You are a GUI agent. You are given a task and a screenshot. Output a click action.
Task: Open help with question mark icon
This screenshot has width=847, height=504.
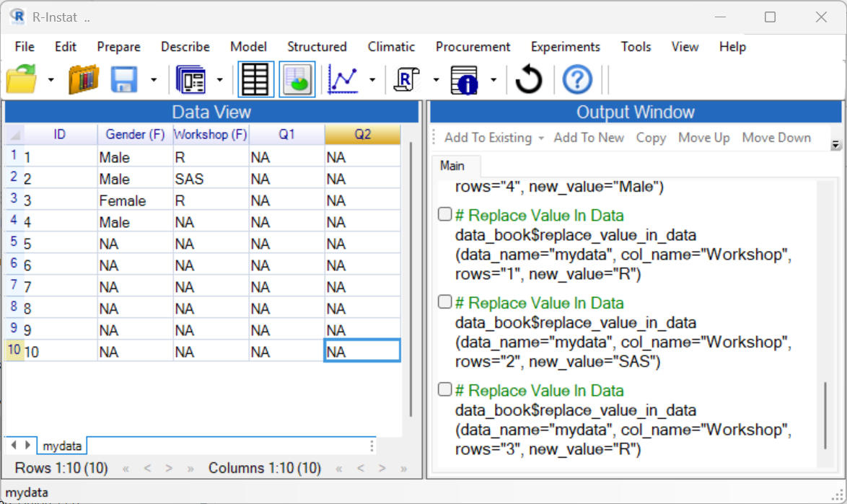(576, 79)
